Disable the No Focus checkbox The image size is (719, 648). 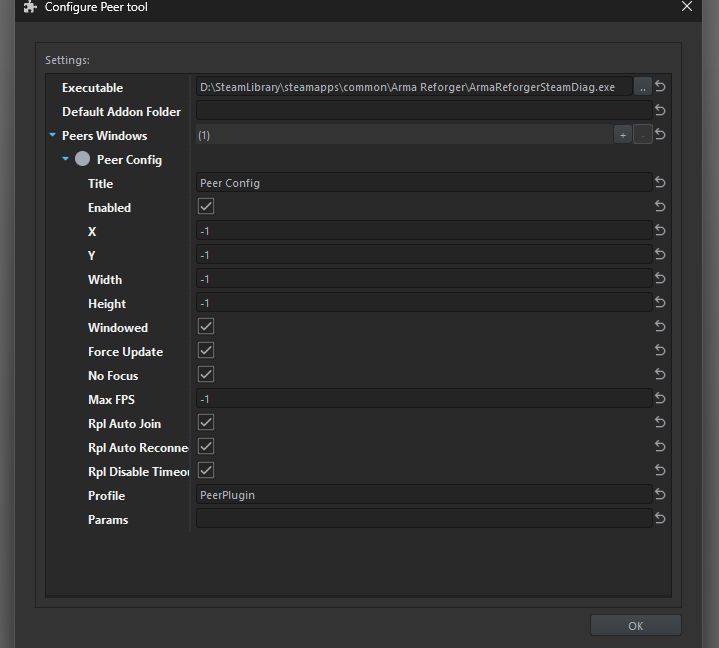pyautogui.click(x=206, y=374)
